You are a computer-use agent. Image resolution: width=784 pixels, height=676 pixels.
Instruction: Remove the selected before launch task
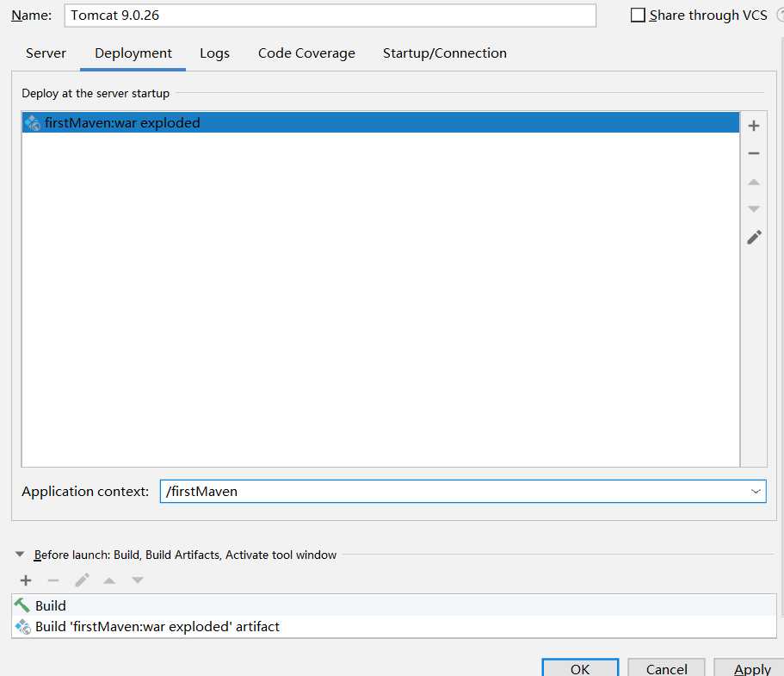click(53, 580)
